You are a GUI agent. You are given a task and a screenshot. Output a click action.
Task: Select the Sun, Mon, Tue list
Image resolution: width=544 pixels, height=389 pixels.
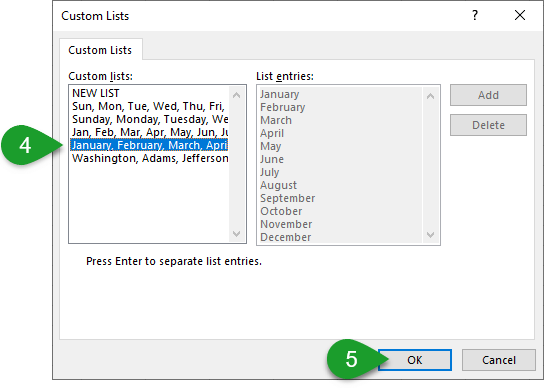point(149,106)
